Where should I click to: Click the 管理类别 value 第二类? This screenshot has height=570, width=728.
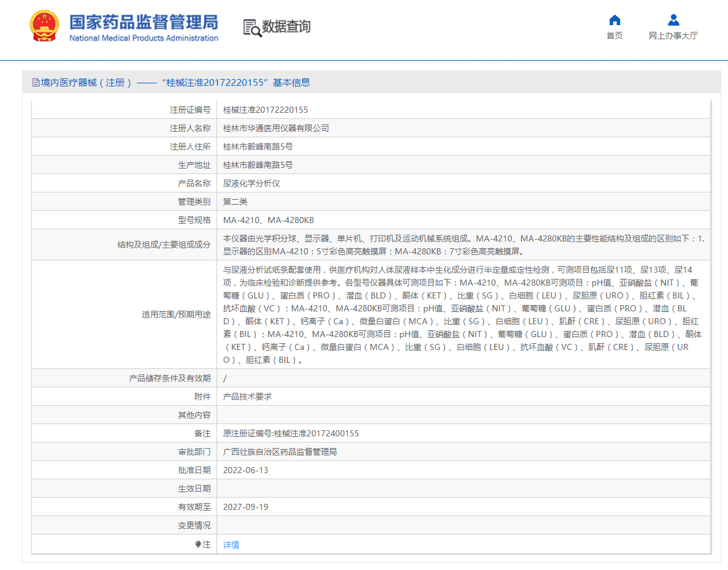click(235, 202)
